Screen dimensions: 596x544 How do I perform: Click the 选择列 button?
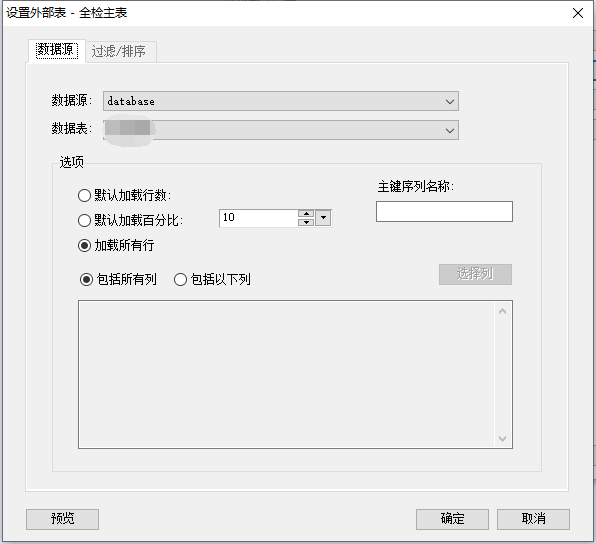(x=475, y=274)
